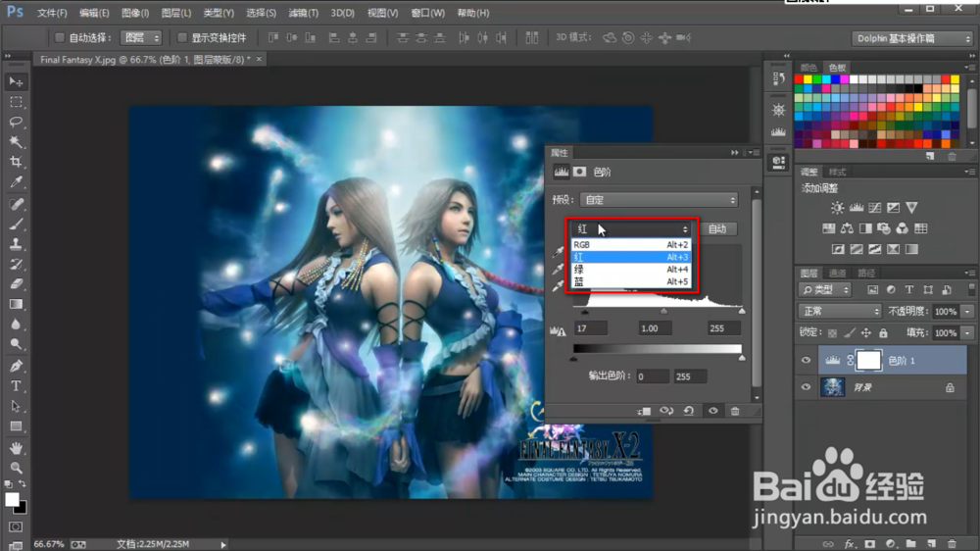
Task: Select the Hand tool
Action: pyautogui.click(x=16, y=448)
